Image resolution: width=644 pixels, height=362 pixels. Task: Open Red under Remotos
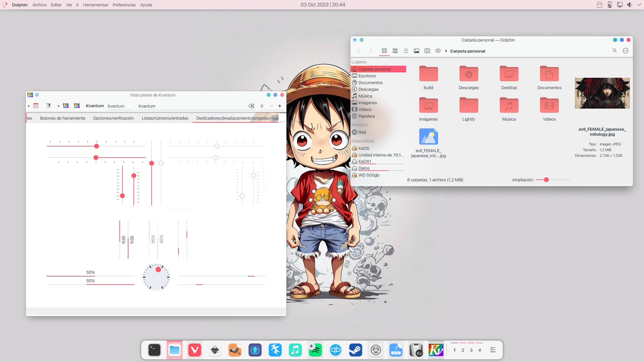[x=378, y=132]
